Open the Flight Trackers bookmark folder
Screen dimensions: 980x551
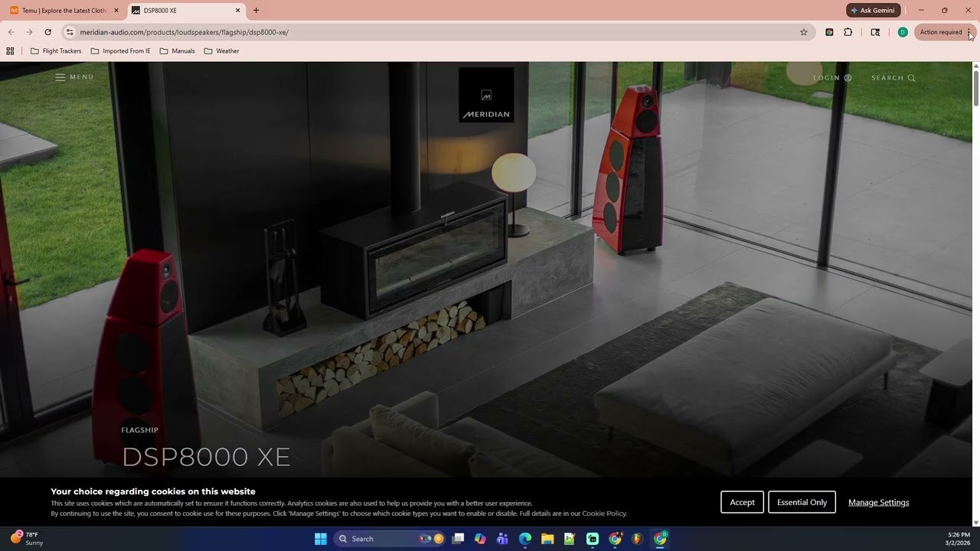pos(56,51)
